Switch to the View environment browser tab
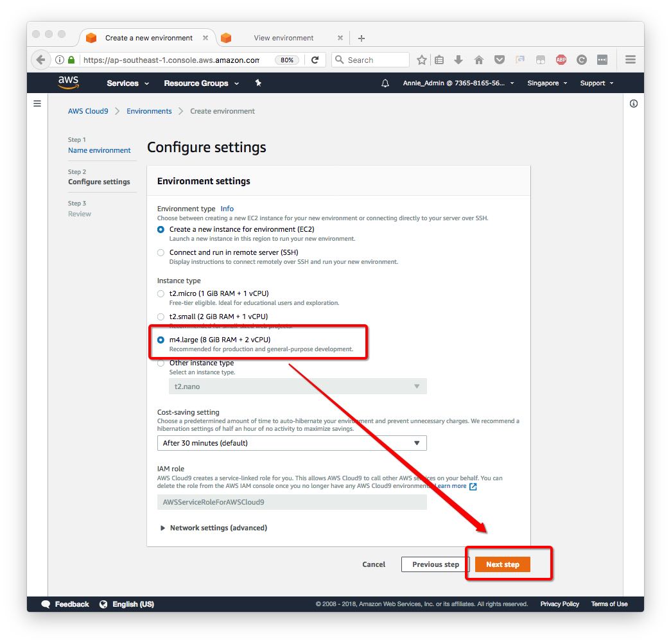Screen dimensions: 671x644 pos(283,38)
